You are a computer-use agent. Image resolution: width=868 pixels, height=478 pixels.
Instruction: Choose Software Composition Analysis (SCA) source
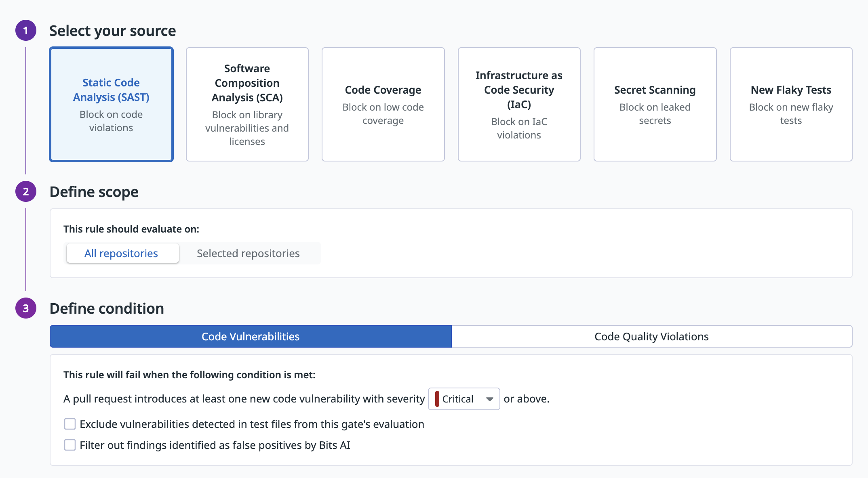[247, 105]
